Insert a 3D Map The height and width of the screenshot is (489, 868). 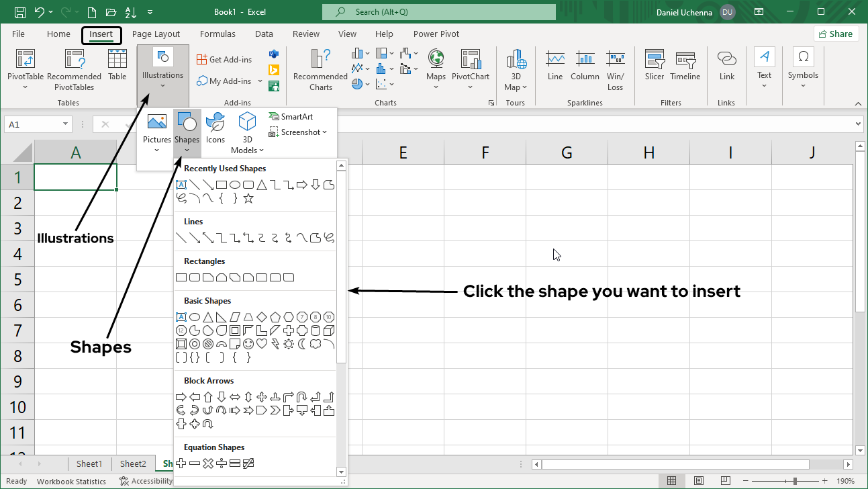pyautogui.click(x=516, y=69)
